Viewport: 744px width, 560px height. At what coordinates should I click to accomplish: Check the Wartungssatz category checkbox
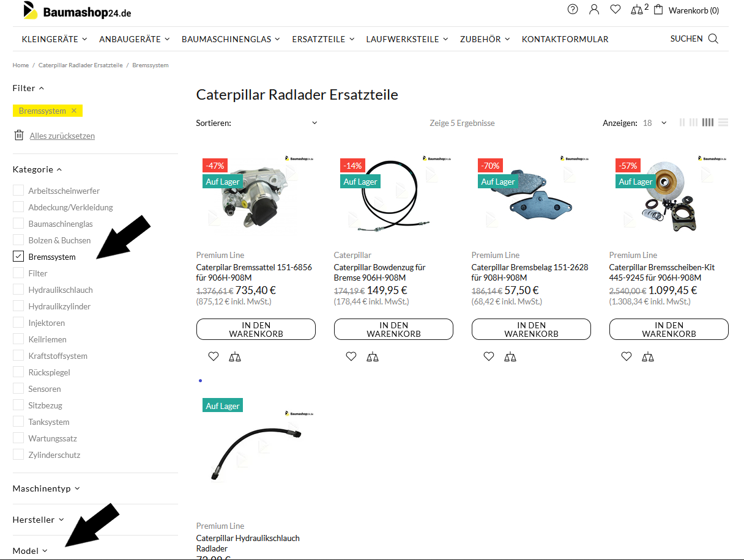point(18,438)
